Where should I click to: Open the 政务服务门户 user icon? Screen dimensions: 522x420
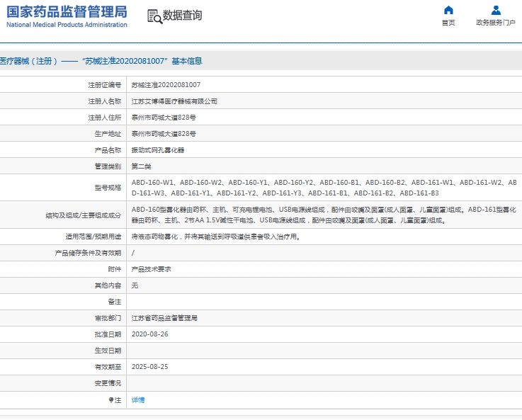(496, 11)
